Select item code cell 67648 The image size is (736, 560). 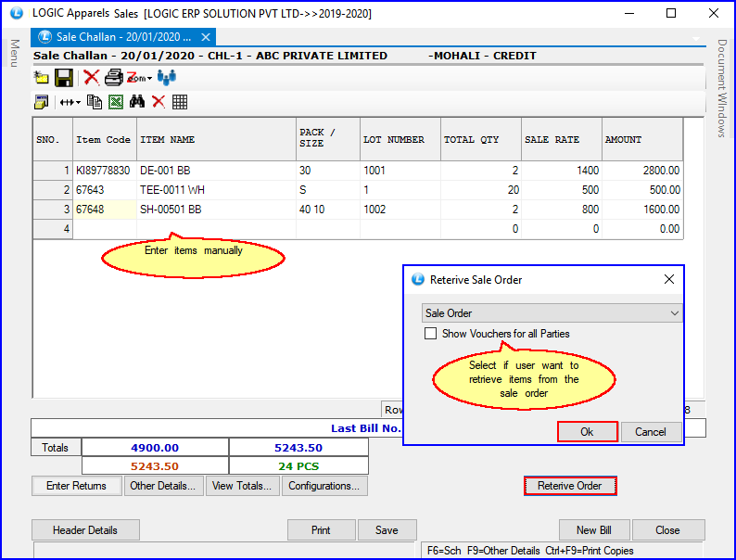(105, 210)
